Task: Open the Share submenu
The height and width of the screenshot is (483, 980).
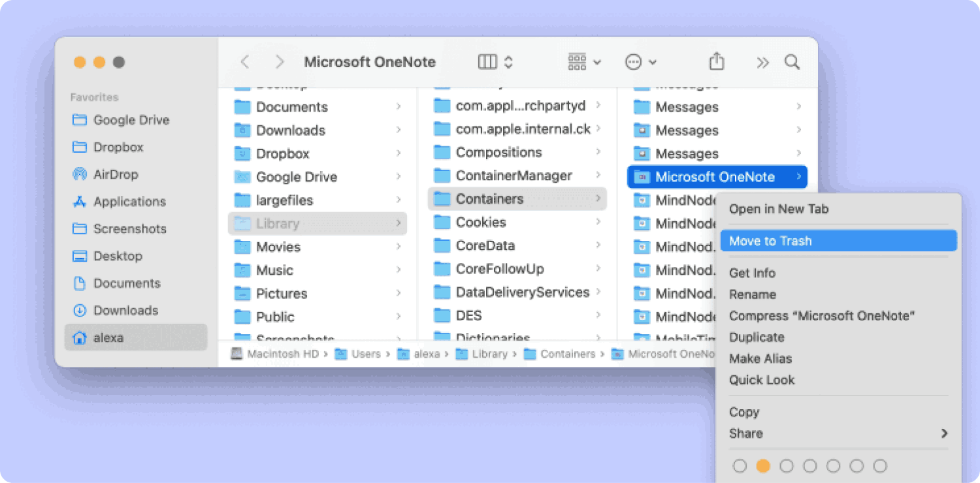Action: 838,433
